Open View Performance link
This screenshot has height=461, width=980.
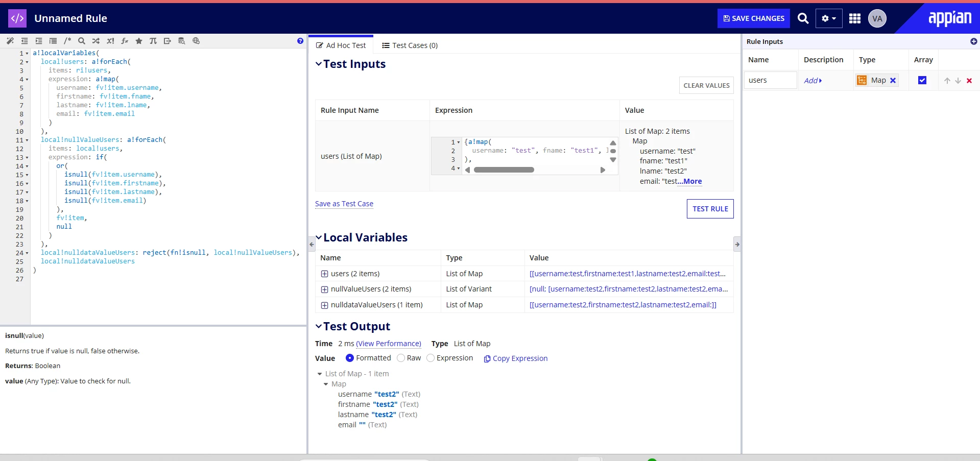pos(389,344)
